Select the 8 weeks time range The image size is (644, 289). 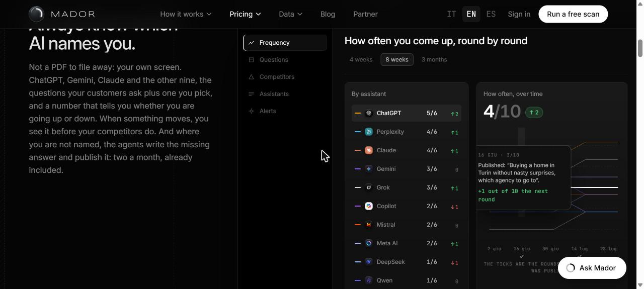(x=397, y=60)
